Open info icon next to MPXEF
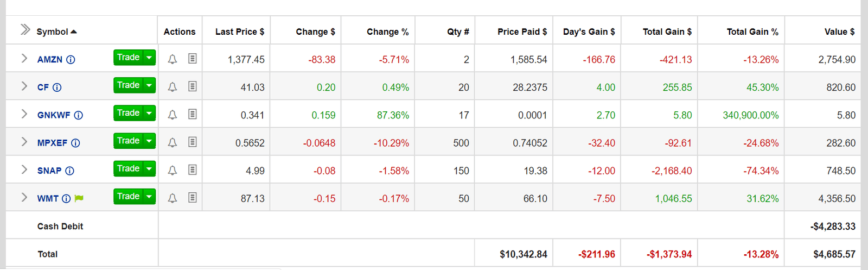 pyautogui.click(x=75, y=143)
